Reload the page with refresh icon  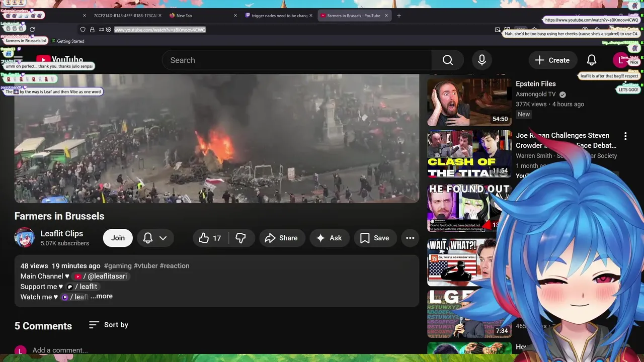[32, 30]
